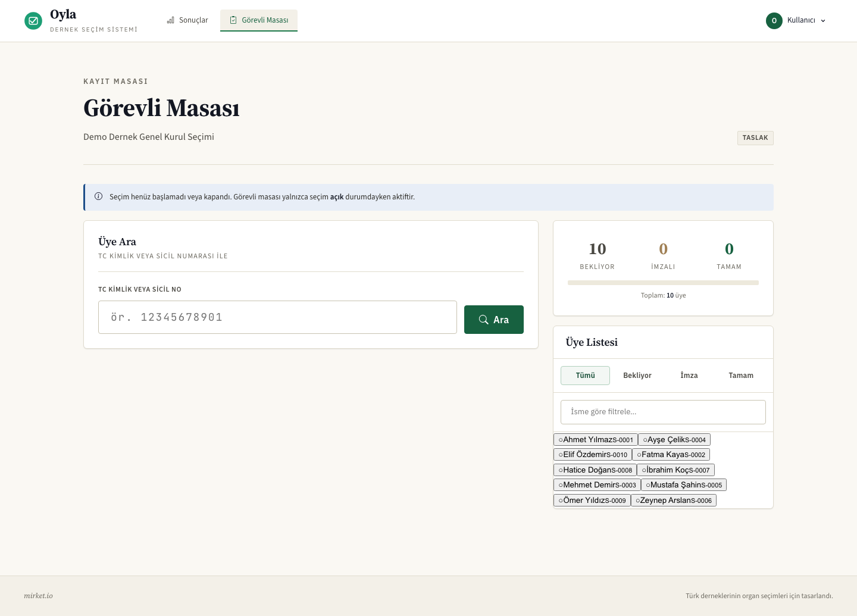This screenshot has width=857, height=616.
Task: Expand the Kullanıcı dropdown chevron
Action: pos(823,21)
